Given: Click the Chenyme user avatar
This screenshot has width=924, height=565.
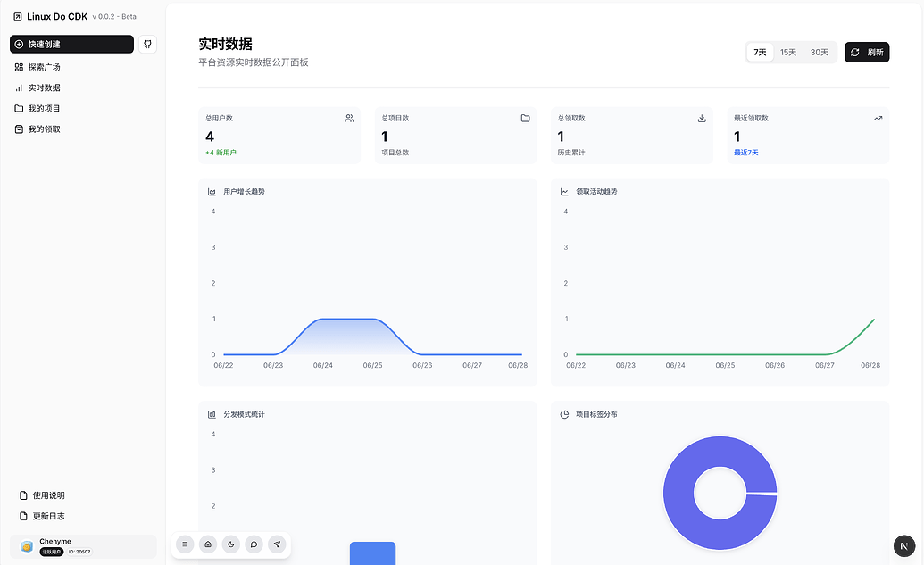Looking at the screenshot, I should click(27, 546).
